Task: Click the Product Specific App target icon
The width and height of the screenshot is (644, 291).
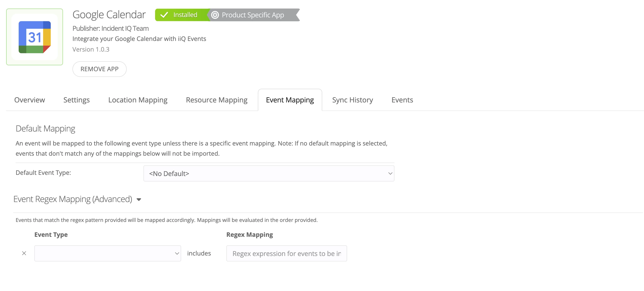Action: click(215, 15)
